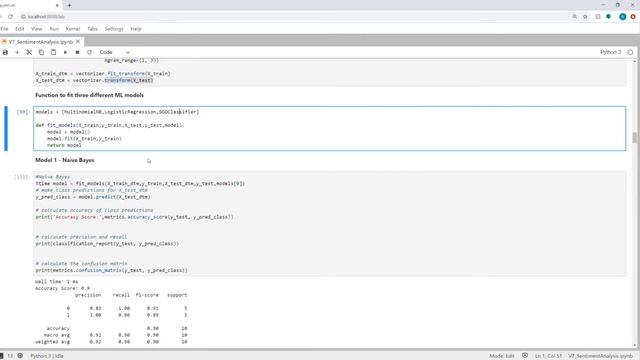Save the notebook with the disk icon
This screenshot has width=640, height=360.
pos(5,52)
